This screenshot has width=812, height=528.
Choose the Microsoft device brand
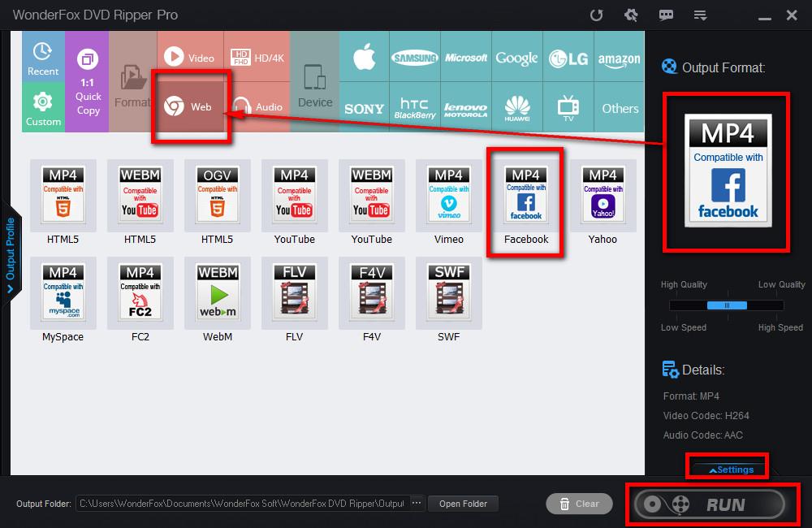(465, 57)
